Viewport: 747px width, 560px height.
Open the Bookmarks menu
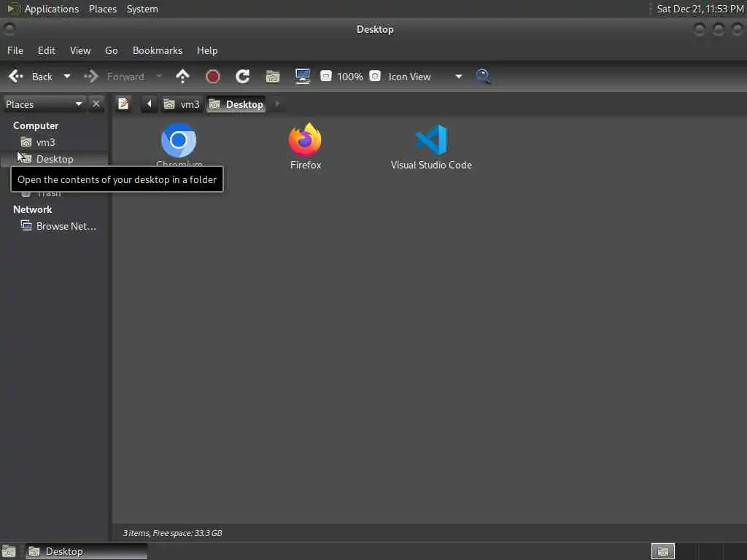coord(158,50)
